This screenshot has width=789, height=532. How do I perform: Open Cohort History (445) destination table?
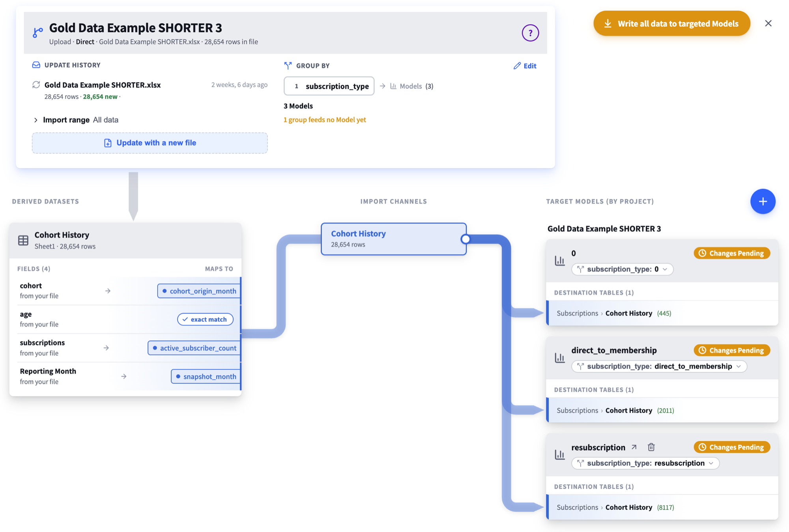click(663, 314)
